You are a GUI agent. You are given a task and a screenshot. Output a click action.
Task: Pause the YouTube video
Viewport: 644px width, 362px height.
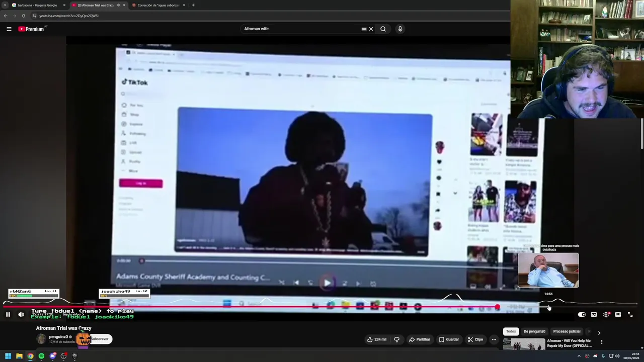(8, 314)
